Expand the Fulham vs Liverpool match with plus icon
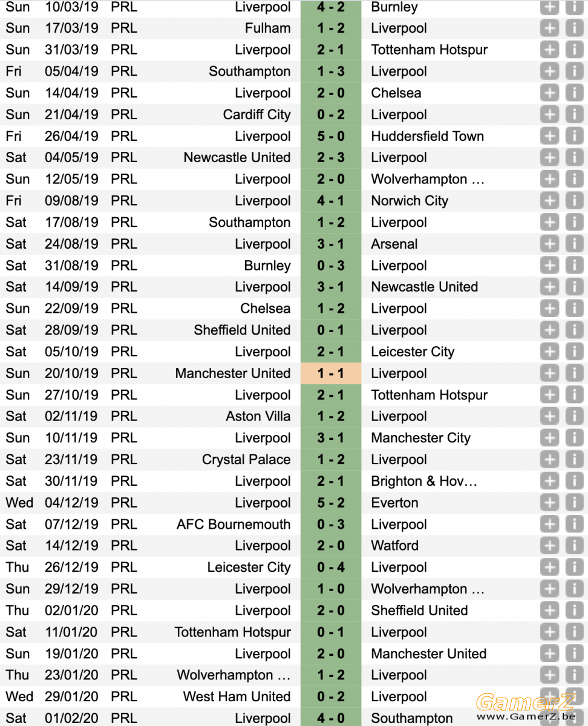Screen dimensions: 588x726 pos(549,28)
